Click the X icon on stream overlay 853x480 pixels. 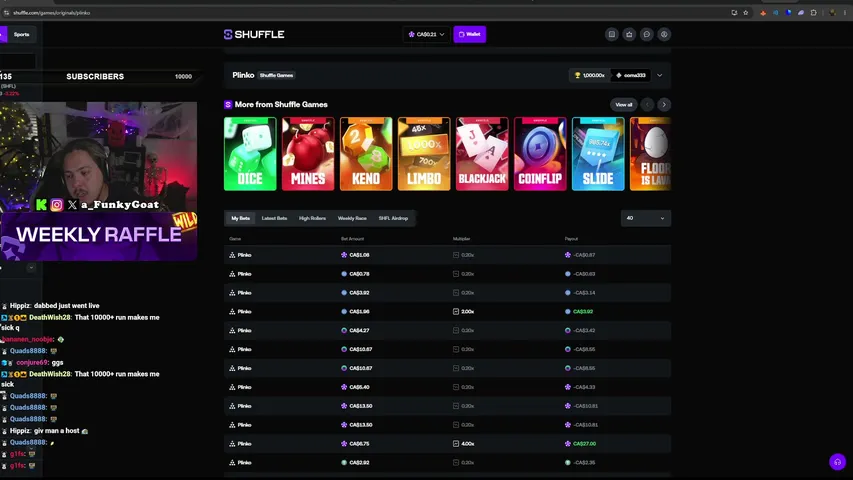[72, 205]
